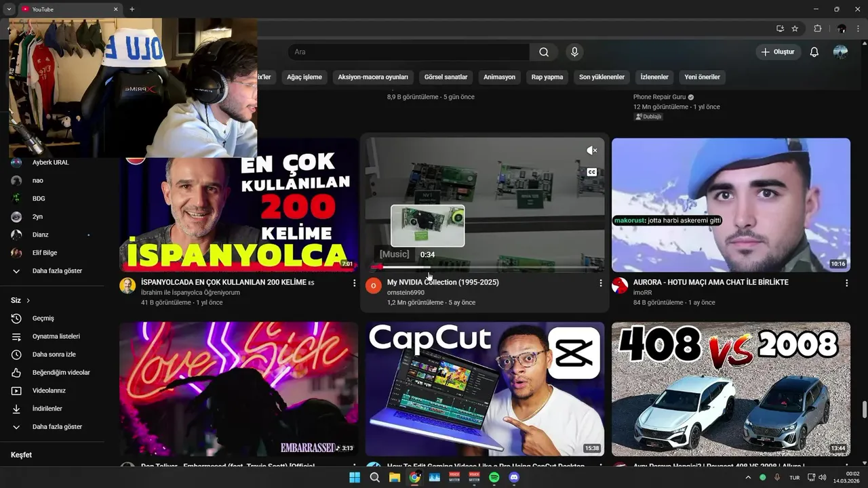The image size is (868, 488).
Task: Toggle closed captions on the preview video
Action: (x=592, y=172)
